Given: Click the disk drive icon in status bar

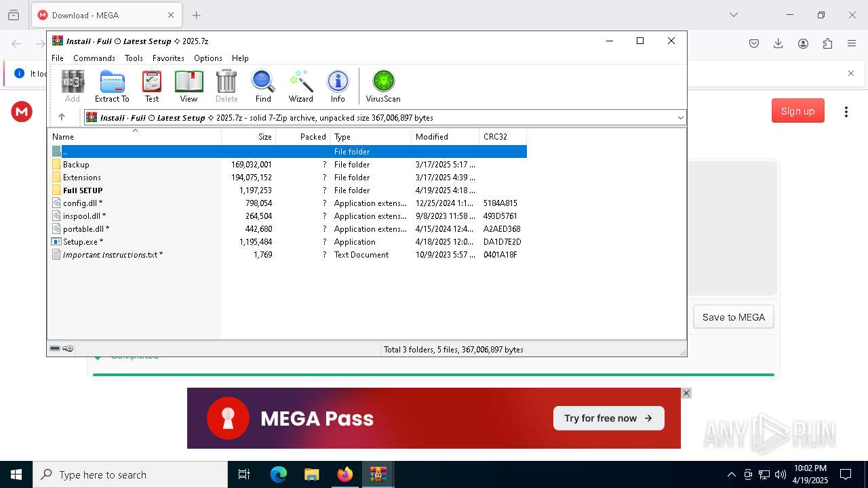Looking at the screenshot, I should point(55,348).
